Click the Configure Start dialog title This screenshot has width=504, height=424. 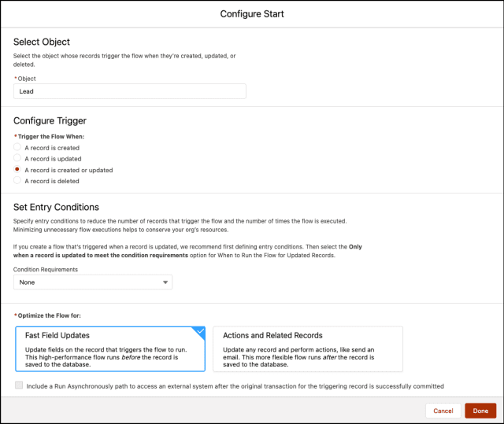(x=252, y=14)
